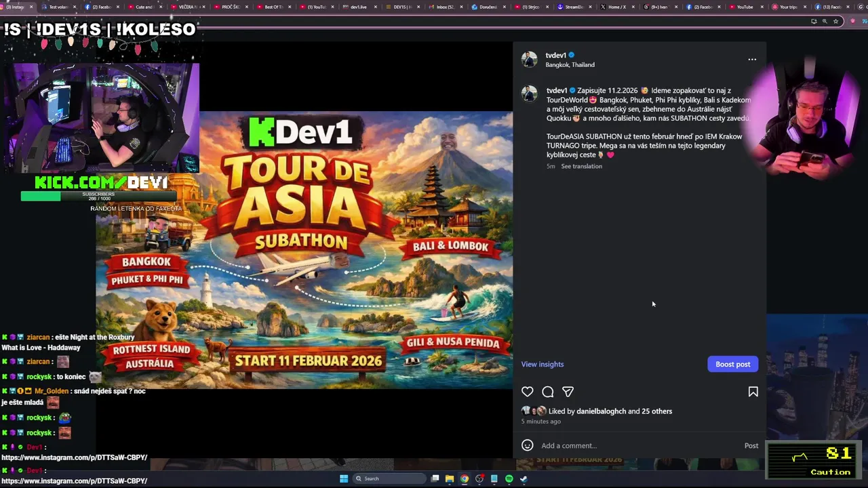Open tvdev1 profile from header username
This screenshot has height=488, width=868.
556,56
